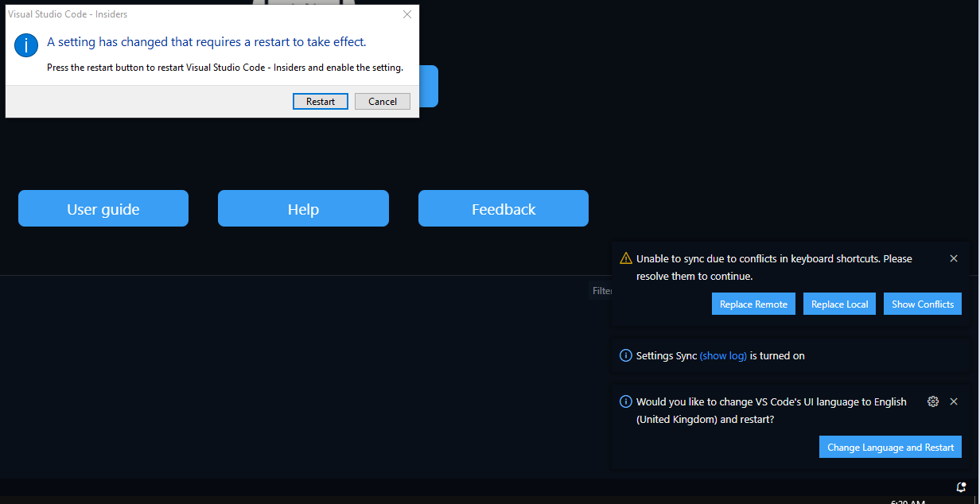Image resolution: width=980 pixels, height=504 pixels.
Task: Dismiss the sync conflicts notification
Action: [954, 258]
